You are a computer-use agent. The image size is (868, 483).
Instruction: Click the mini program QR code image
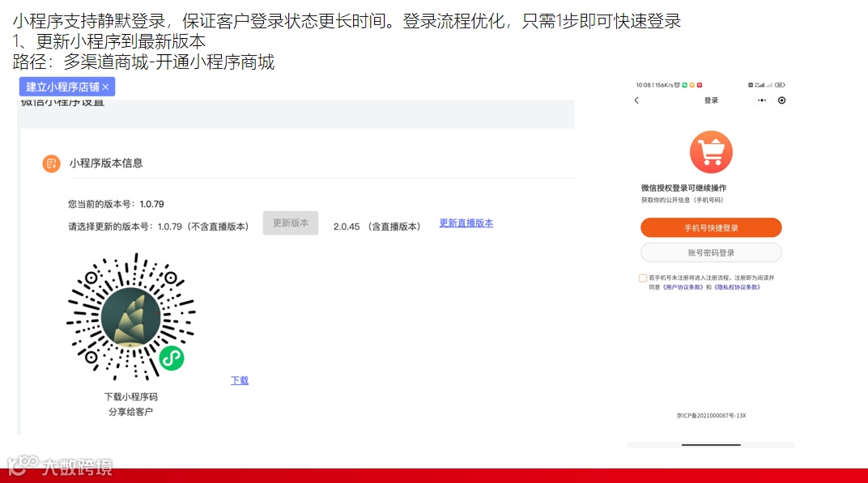(x=130, y=316)
